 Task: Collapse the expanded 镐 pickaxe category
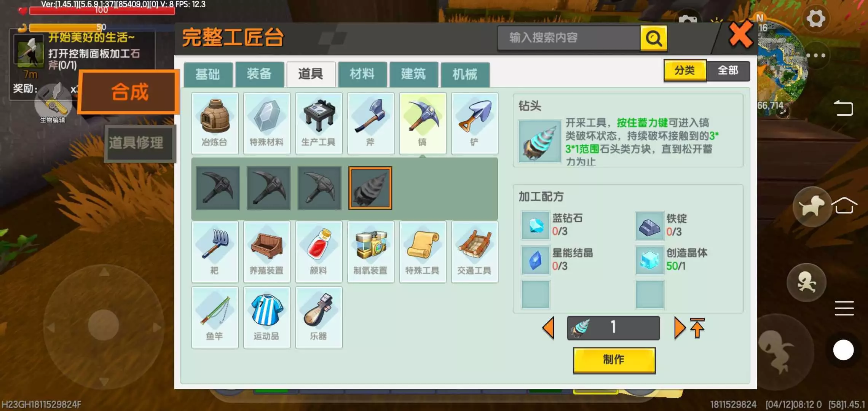[x=422, y=123]
